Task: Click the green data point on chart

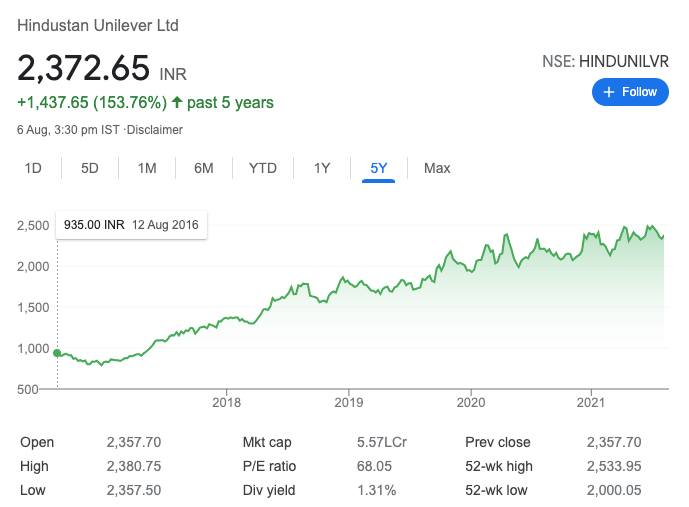Action: pos(57,353)
